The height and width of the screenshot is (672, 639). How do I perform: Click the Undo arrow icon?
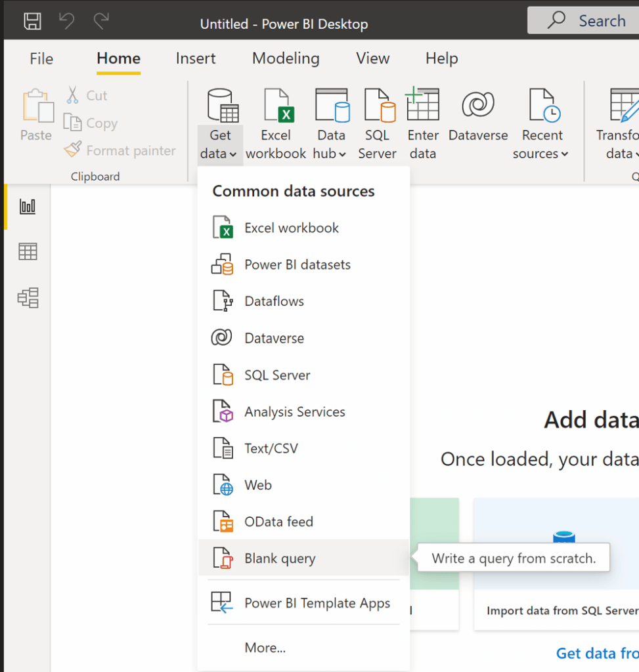(66, 20)
